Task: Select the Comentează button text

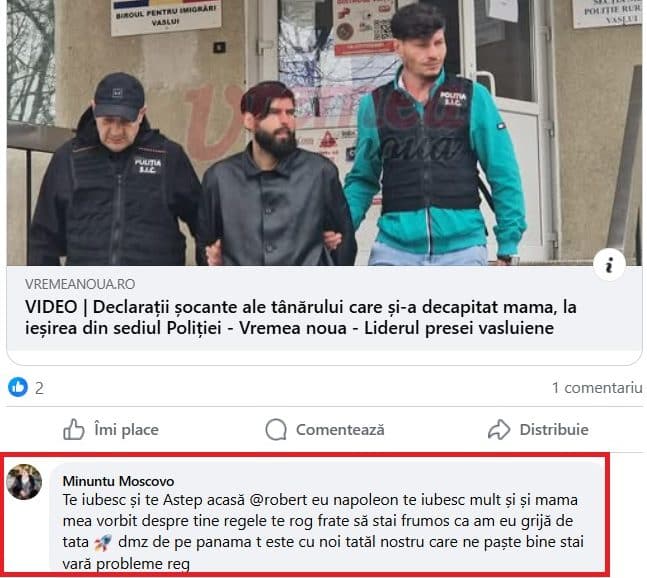Action: (x=340, y=429)
